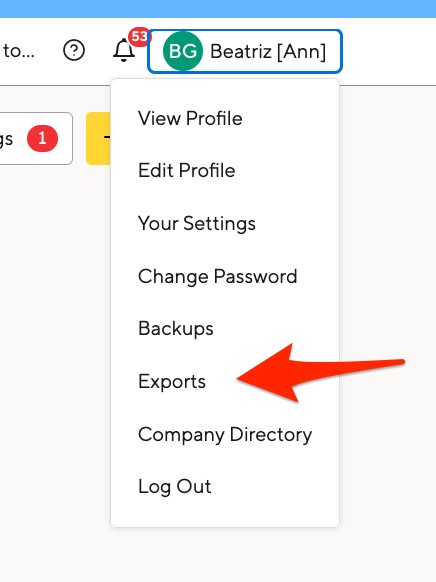
Task: Select Change Password option
Action: (x=217, y=276)
